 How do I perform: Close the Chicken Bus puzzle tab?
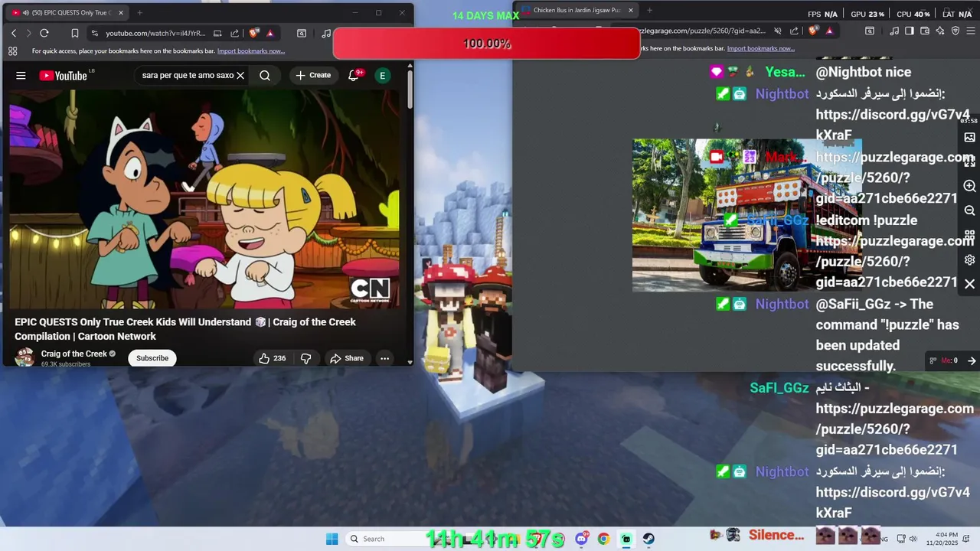point(631,11)
